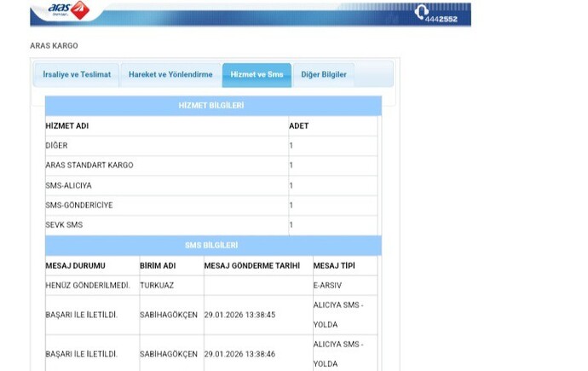Viewport: 588px width, 371px height.
Task: Click SABİHAGÖKÇEN in the 13:38:45 row
Action: [169, 315]
